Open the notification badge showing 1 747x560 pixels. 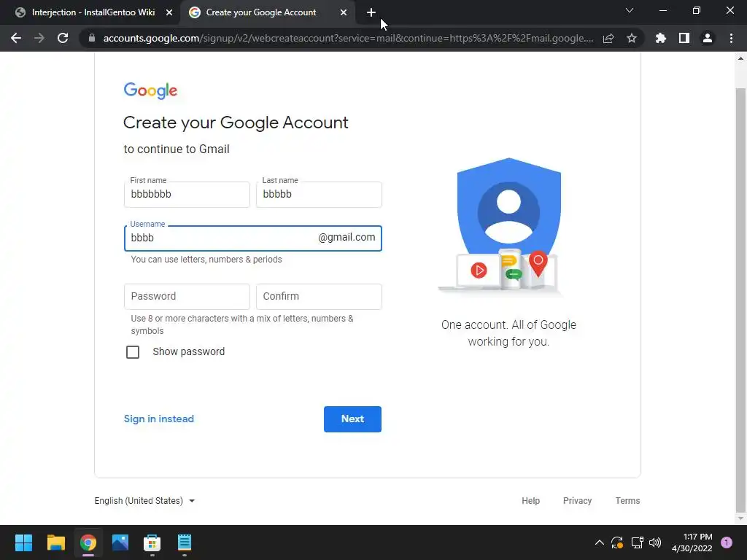(x=727, y=542)
